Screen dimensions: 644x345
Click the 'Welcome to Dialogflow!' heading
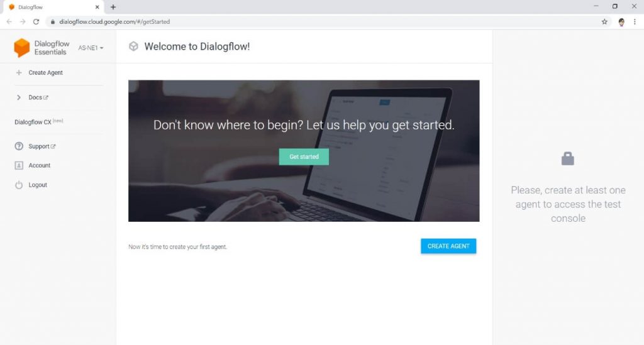197,47
